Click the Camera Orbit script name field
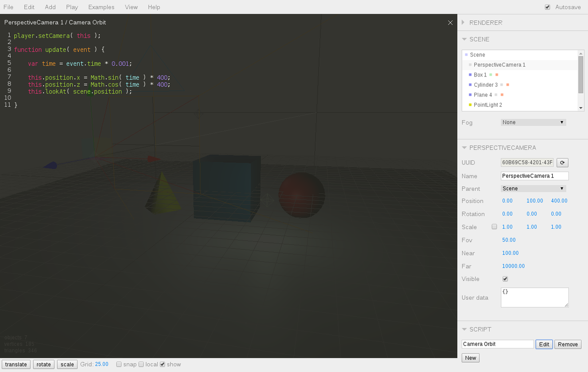The image size is (588, 372). (x=497, y=344)
